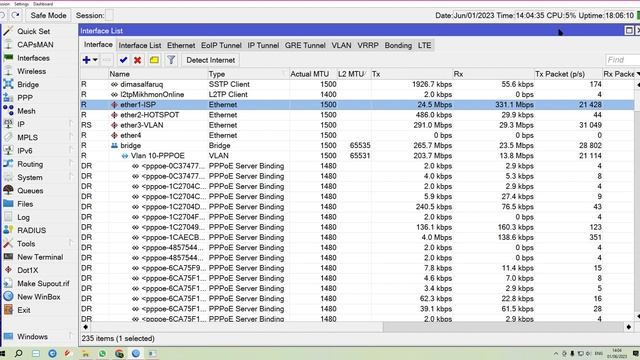Open Dot1X from the sidebar
This screenshot has height=360, width=640.
click(x=27, y=270)
